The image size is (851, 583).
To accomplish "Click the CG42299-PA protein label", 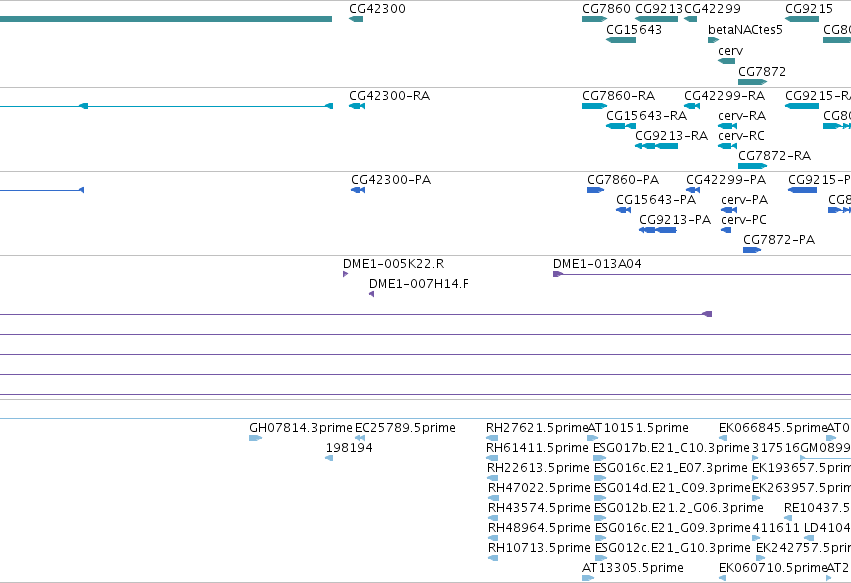I will coord(726,180).
